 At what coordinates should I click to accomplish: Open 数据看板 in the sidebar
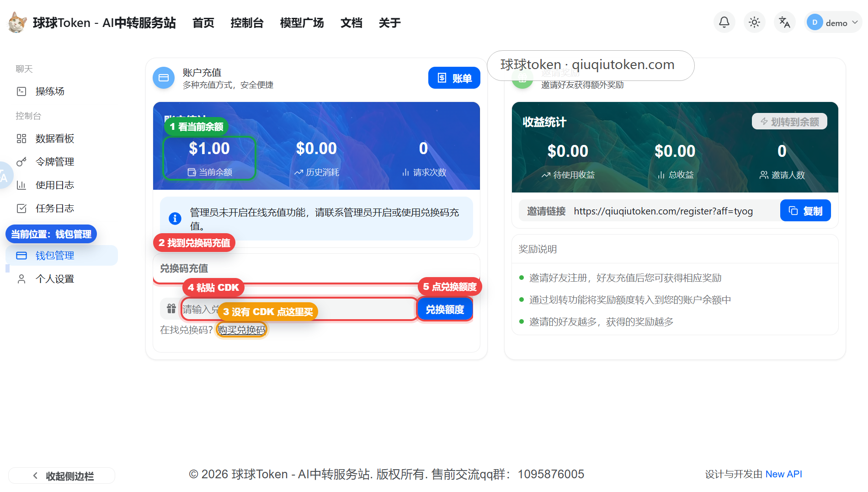point(62,139)
